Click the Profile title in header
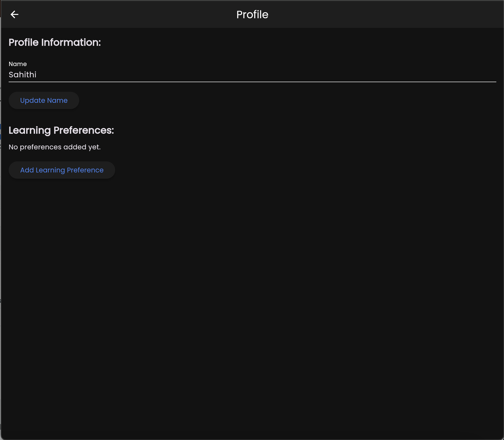This screenshot has width=504, height=440. [x=252, y=14]
